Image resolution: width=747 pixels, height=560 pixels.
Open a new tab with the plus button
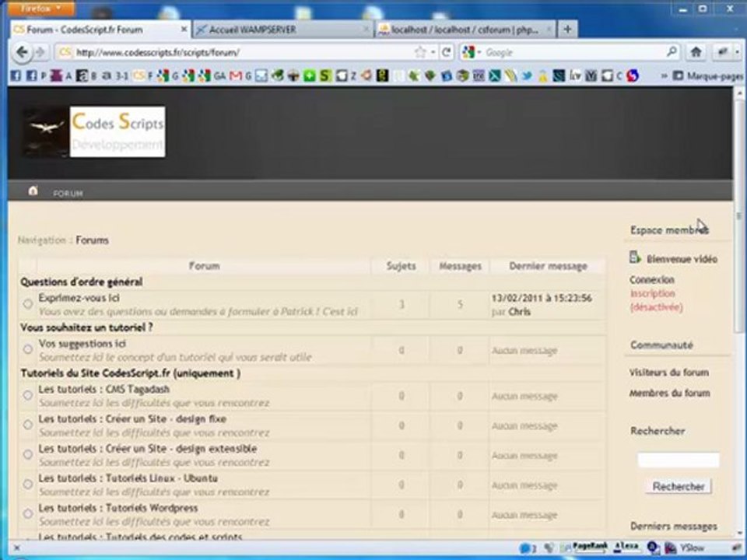567,29
